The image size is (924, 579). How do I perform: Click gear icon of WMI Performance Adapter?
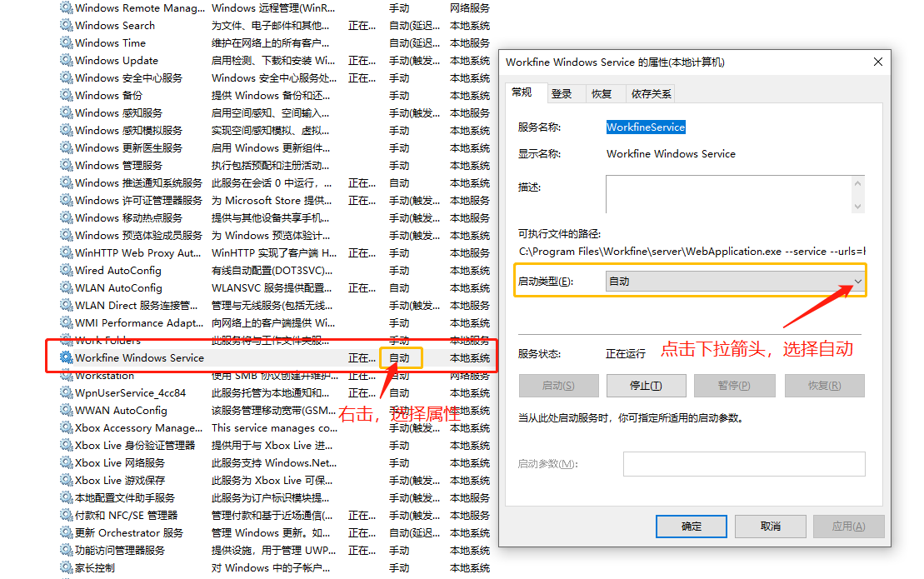click(66, 322)
